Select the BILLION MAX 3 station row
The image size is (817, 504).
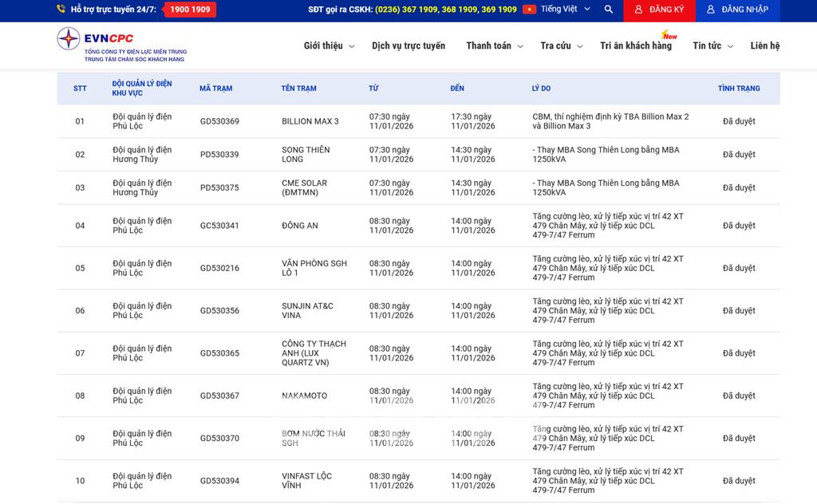coord(310,121)
